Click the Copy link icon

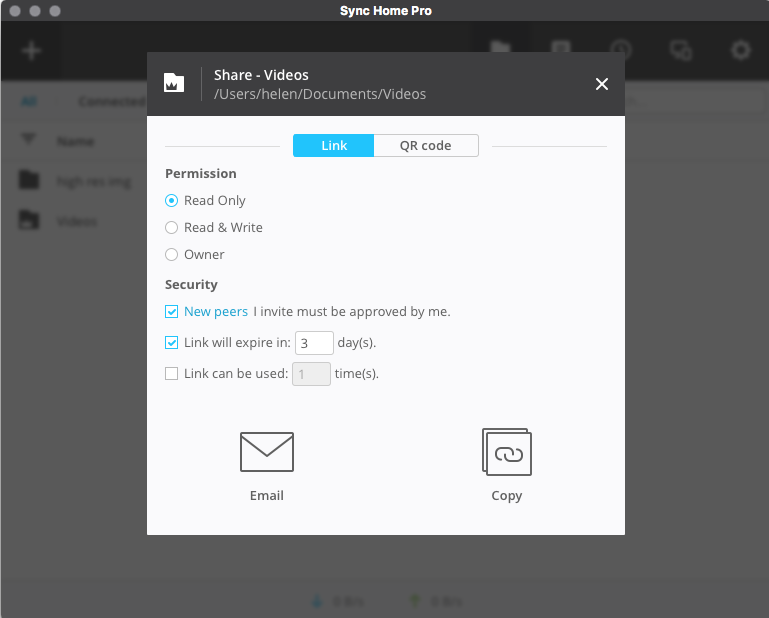click(x=507, y=452)
